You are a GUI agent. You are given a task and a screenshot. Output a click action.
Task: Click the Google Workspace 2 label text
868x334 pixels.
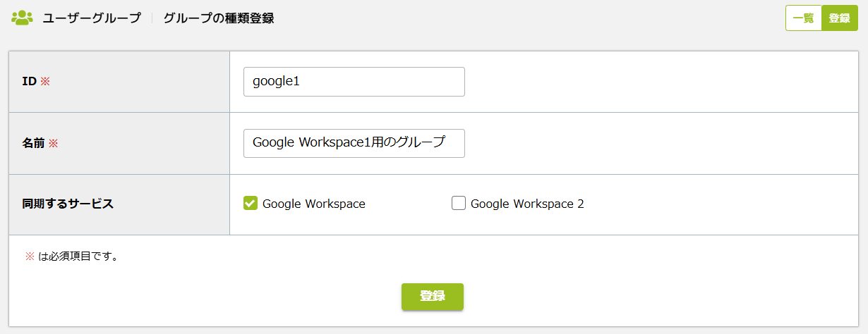point(527,204)
